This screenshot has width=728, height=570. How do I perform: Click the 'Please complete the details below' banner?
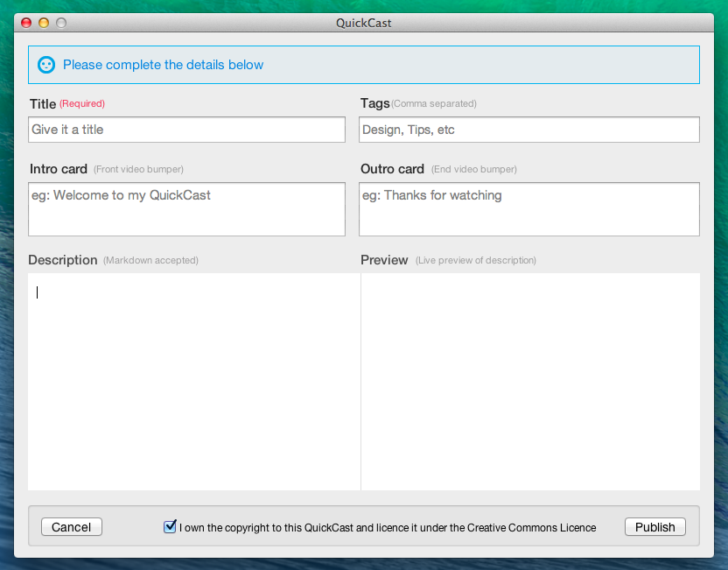click(x=364, y=65)
